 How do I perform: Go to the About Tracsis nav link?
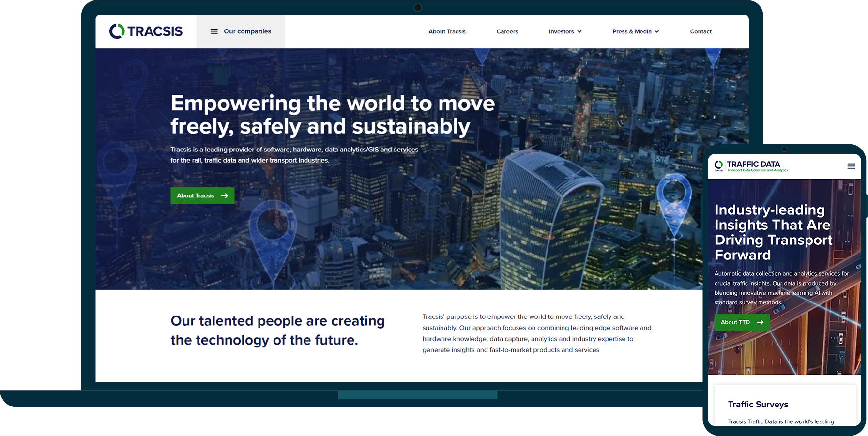pyautogui.click(x=447, y=31)
